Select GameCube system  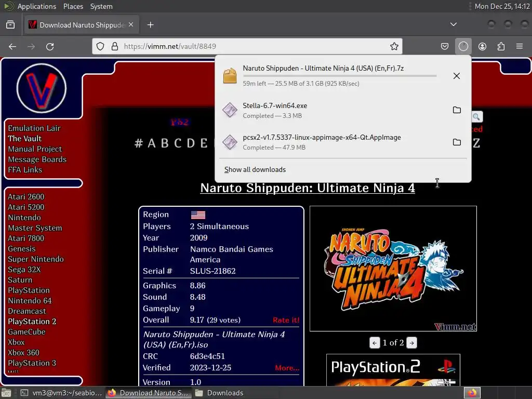(x=27, y=332)
